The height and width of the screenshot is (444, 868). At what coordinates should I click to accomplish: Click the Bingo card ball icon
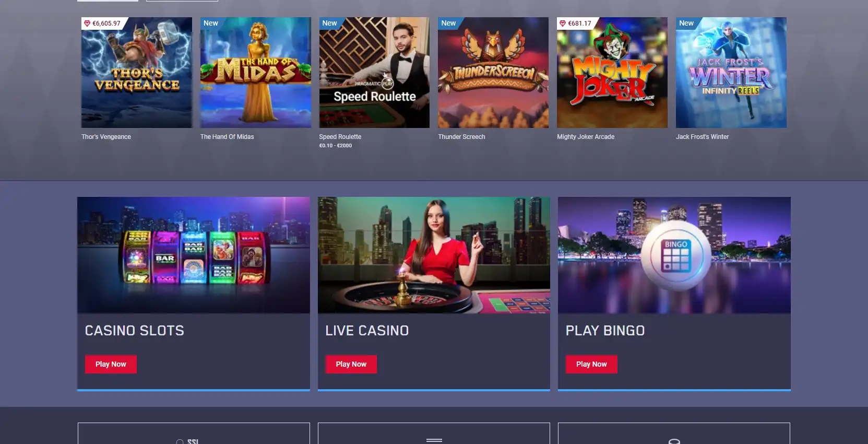[x=676, y=255]
